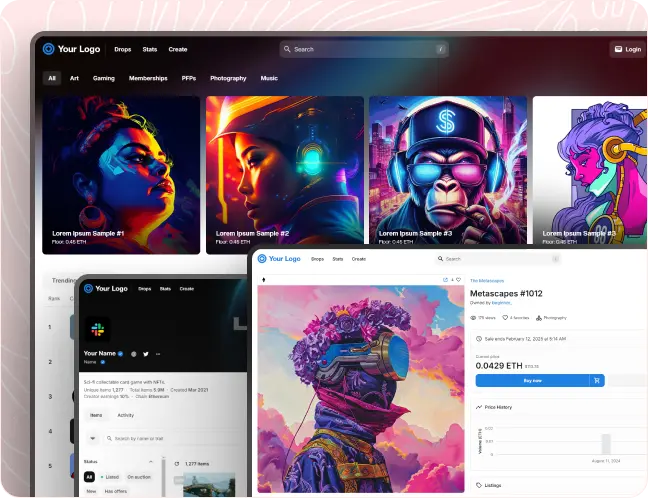Select the Gaming category tab
This screenshot has height=498, width=648.
pyautogui.click(x=104, y=78)
